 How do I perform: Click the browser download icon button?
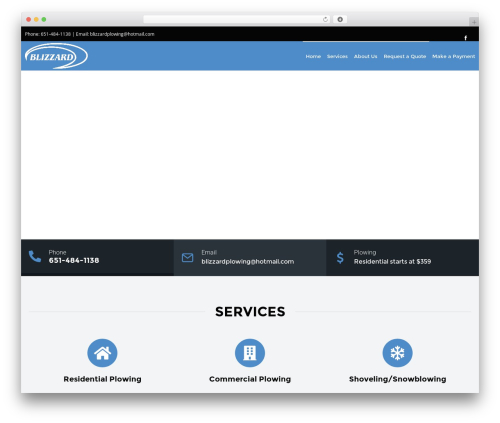[340, 19]
